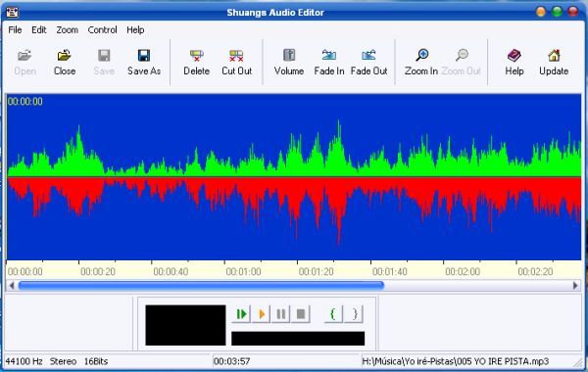
Task: Click the Update house icon
Action: (x=554, y=56)
